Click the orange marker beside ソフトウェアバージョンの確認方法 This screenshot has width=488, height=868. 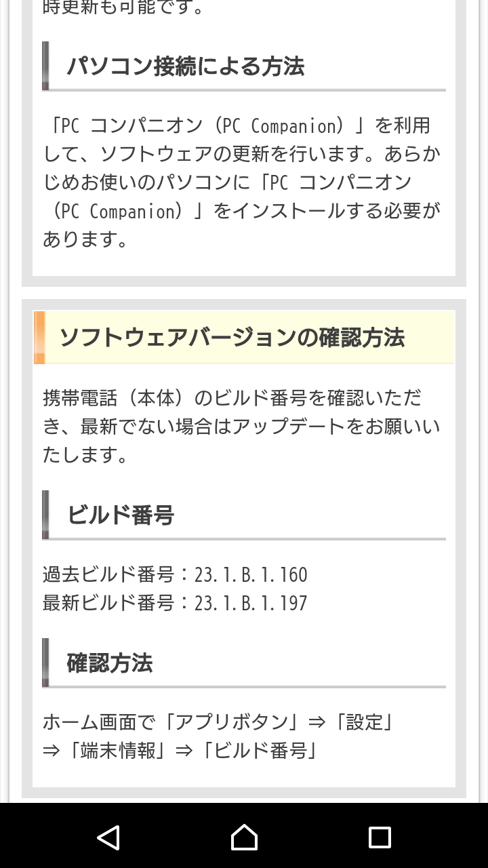coord(39,338)
